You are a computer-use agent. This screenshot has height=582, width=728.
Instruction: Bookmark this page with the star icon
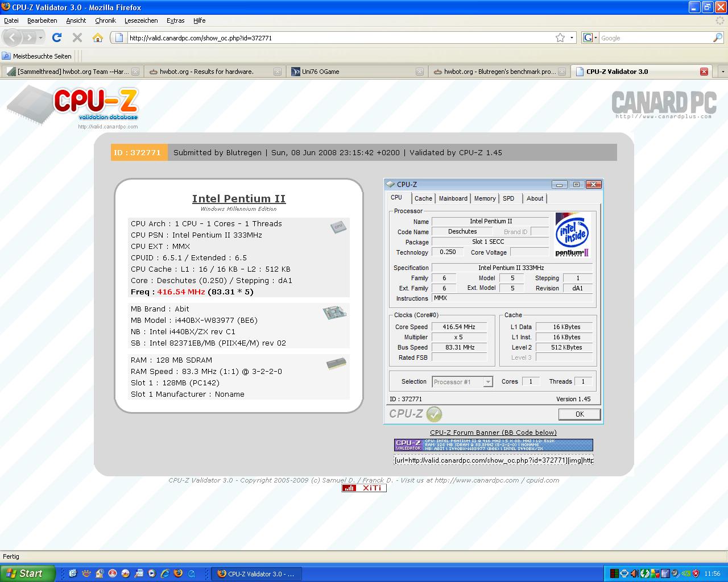[x=560, y=38]
